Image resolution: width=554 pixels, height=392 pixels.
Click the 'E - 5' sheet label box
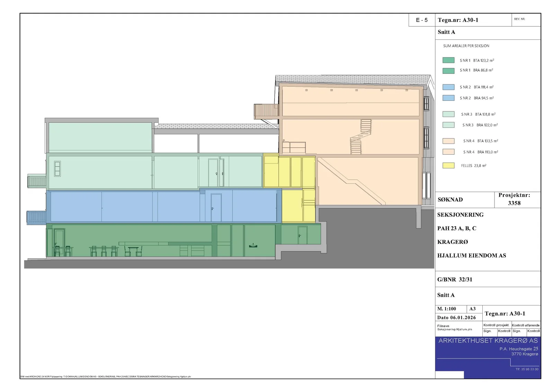(422, 20)
